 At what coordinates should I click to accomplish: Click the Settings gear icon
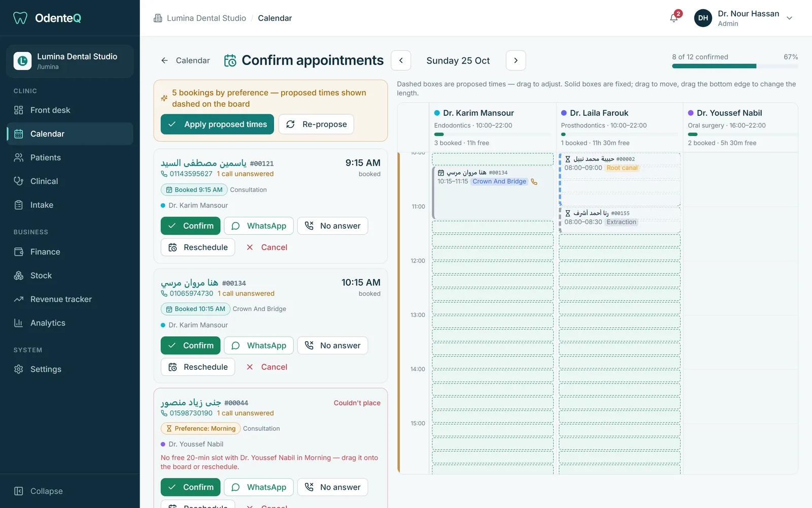click(19, 369)
